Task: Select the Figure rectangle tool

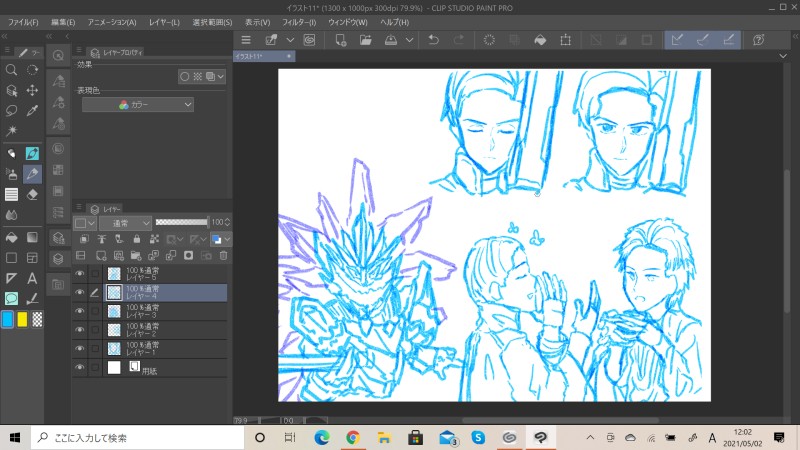Action: (x=11, y=258)
